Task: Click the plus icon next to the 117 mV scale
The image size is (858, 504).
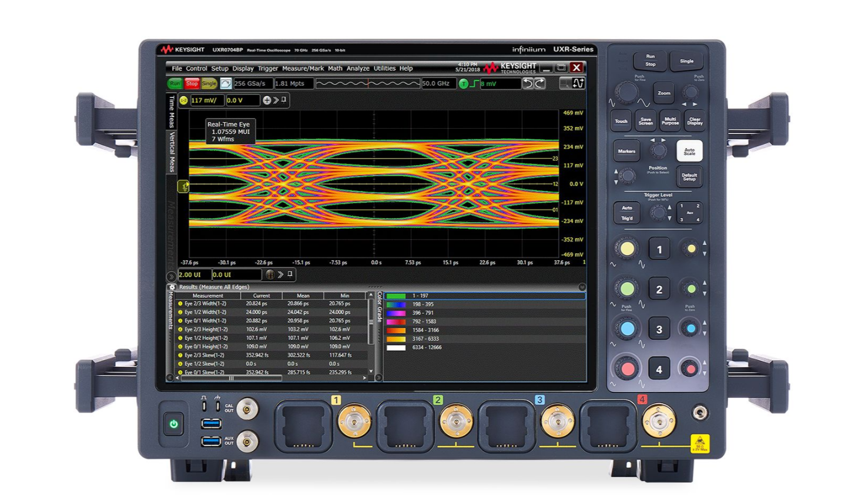Action: click(267, 100)
